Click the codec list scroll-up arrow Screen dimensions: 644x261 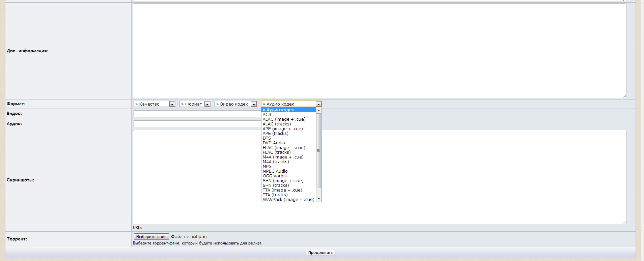pos(319,110)
